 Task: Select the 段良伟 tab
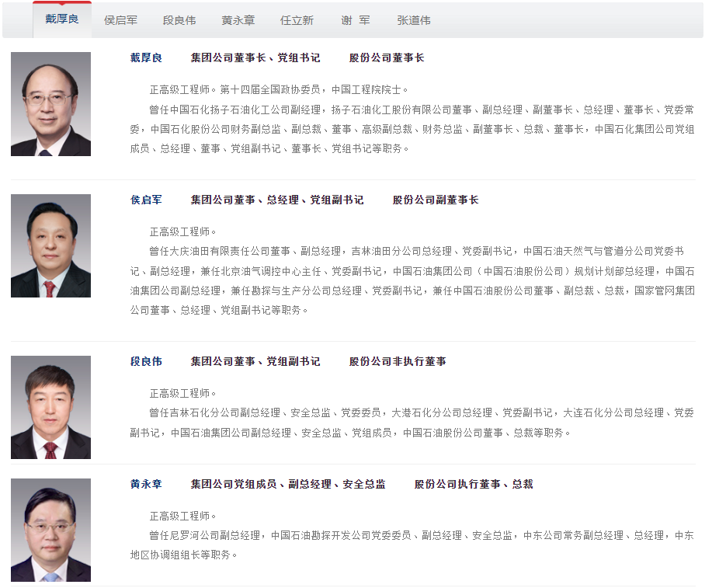[x=179, y=20]
